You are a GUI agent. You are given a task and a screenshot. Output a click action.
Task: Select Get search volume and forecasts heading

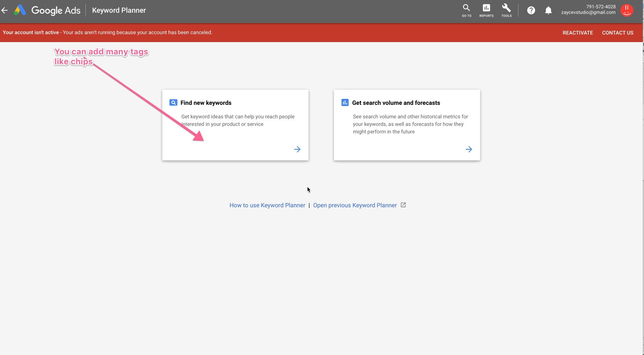click(396, 103)
